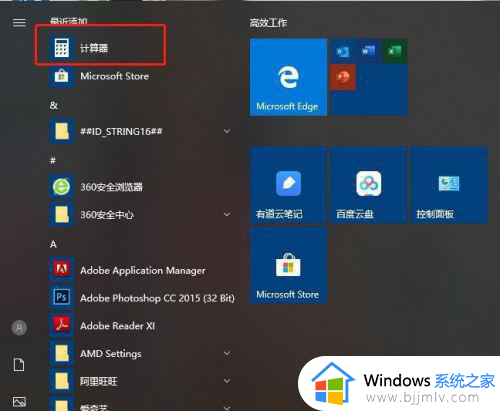The height and width of the screenshot is (411, 500).
Task: Open the Microsoft Edge tile
Action: pos(288,77)
